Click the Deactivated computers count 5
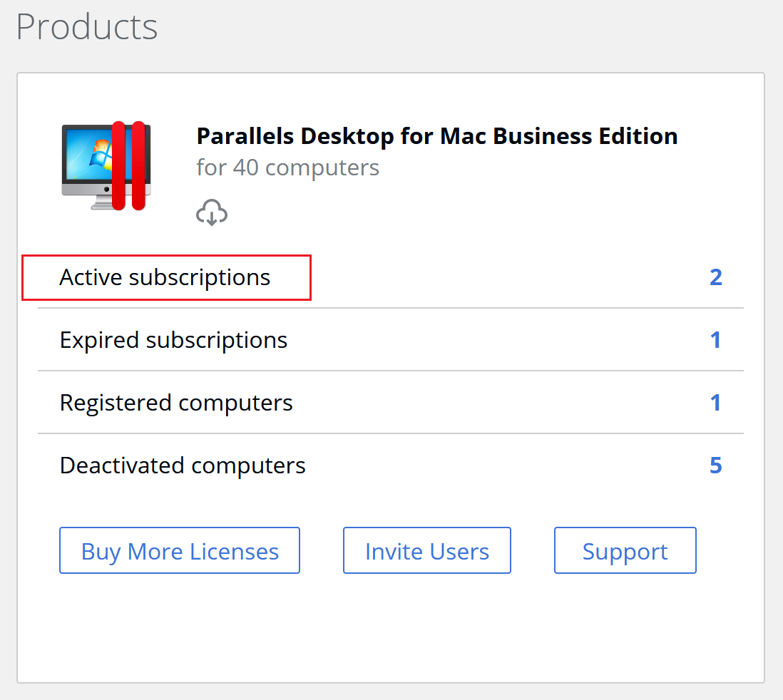Viewport: 783px width, 700px height. pos(716,465)
